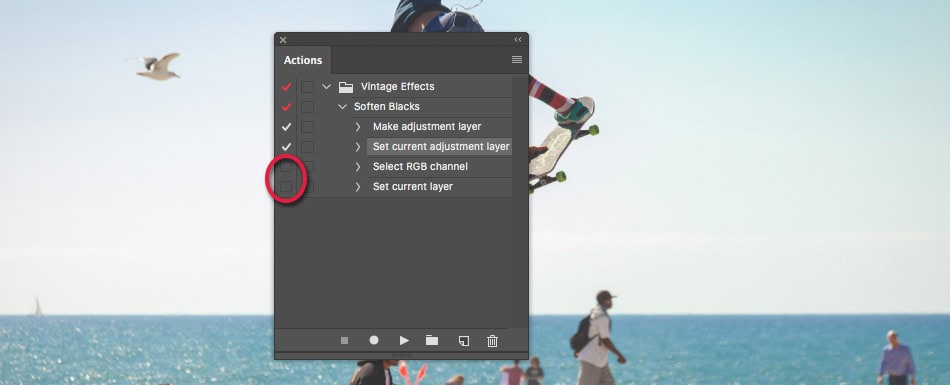Screen dimensions: 950x385
Task: Collapse the Soften Blacks action
Action: (342, 107)
